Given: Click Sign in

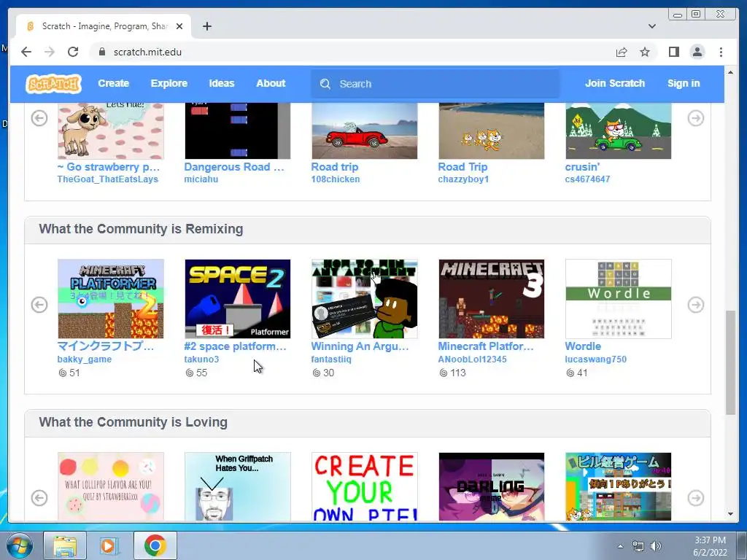Looking at the screenshot, I should [684, 83].
